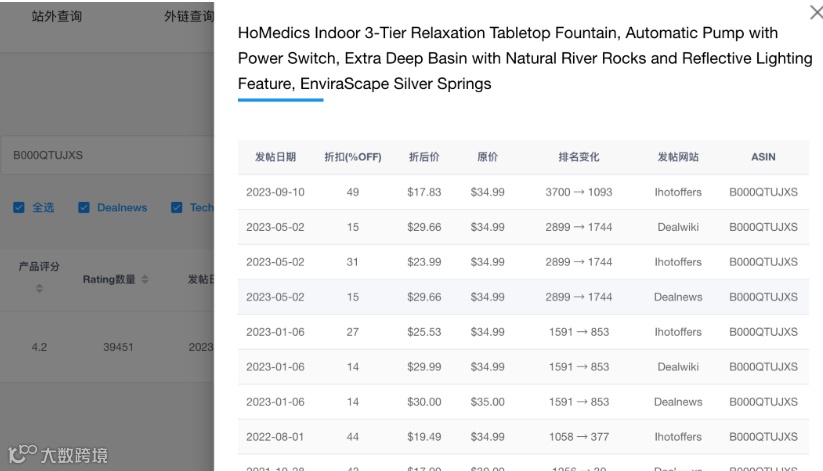Viewport: 823px width, 471px height.
Task: Click the 折后价 column header
Action: [x=424, y=157]
